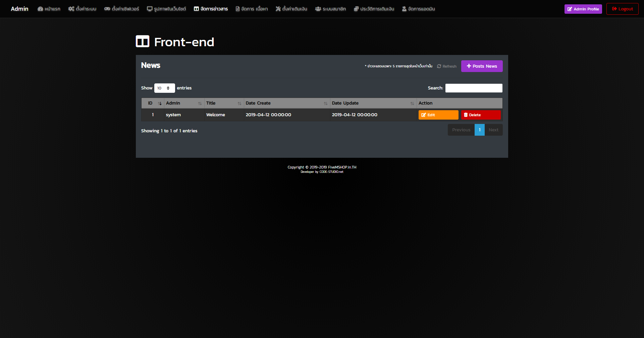
Task: Click the ID column sort arrows
Action: pos(160,104)
